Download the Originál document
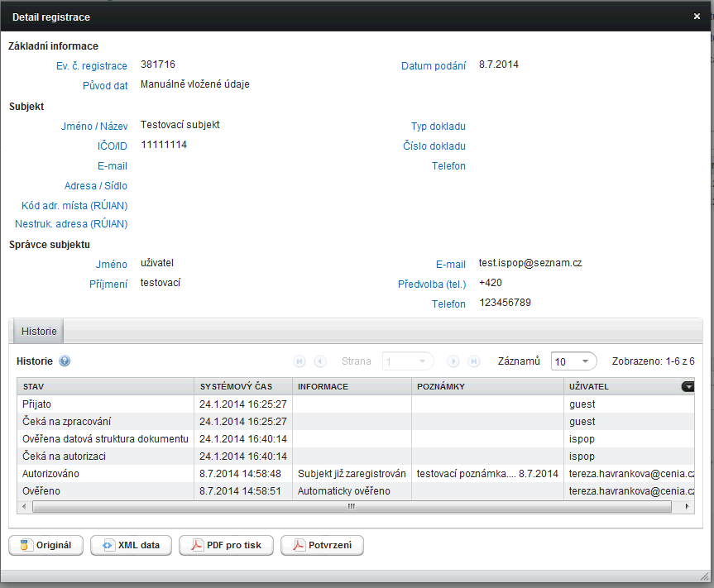This screenshot has height=588, width=714. coord(46,545)
